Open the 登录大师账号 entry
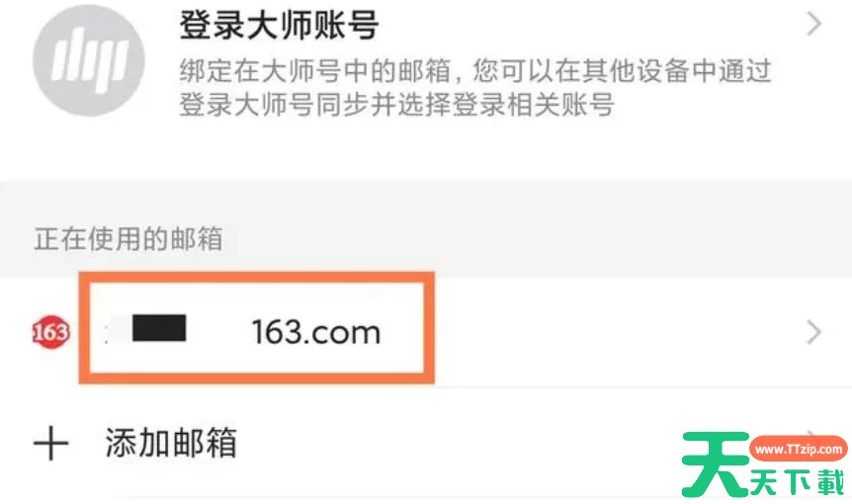This screenshot has width=852, height=504. coord(426,59)
